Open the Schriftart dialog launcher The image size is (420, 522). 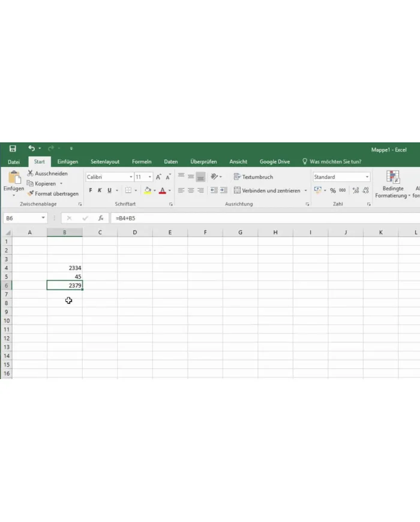coord(170,204)
